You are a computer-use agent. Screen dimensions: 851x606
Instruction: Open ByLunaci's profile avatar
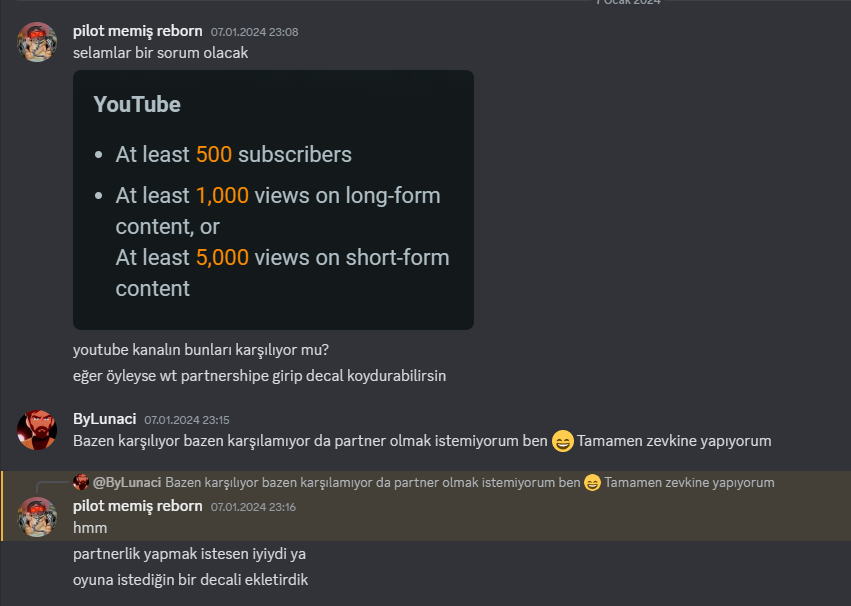click(37, 430)
